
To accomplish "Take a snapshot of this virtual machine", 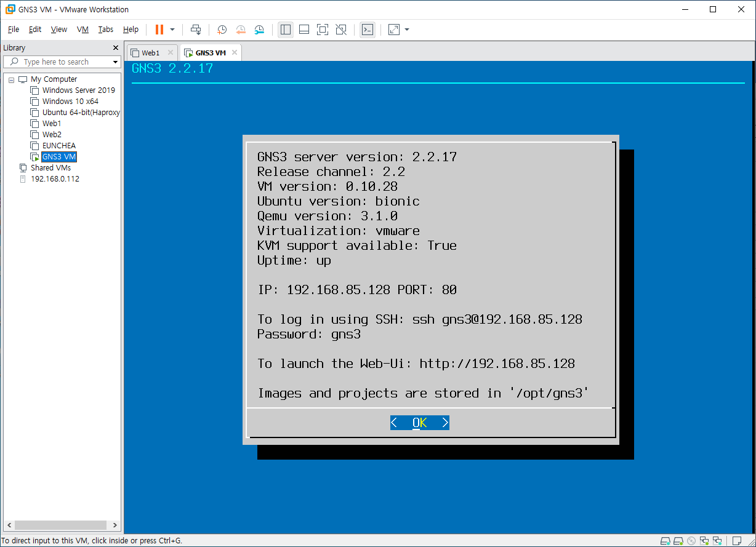I will [x=222, y=30].
